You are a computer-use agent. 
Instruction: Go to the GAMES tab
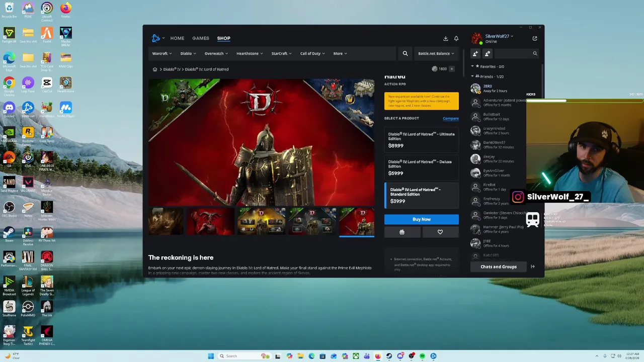click(x=200, y=38)
